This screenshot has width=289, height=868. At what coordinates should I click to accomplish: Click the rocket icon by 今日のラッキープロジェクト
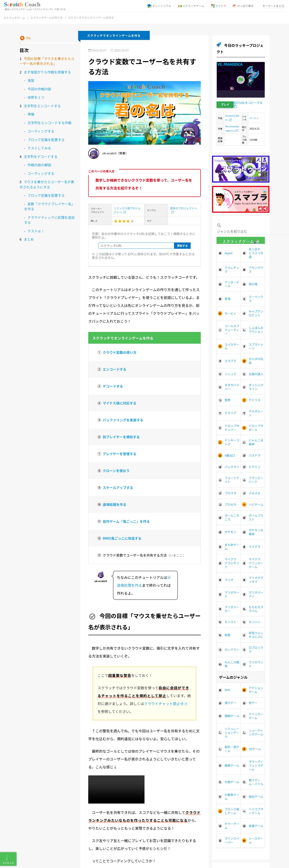[x=219, y=44]
